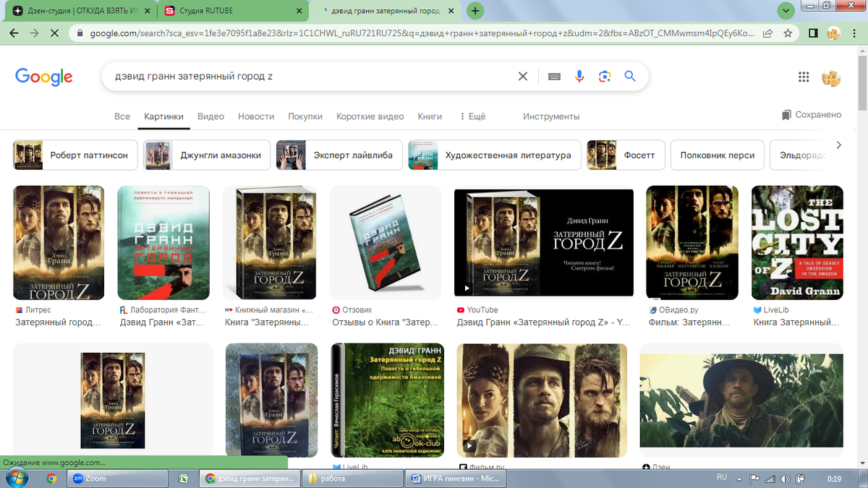Viewport: 868px width, 488px height.
Task: Open the Отзовик tilted book thumbnail
Action: [x=386, y=243]
